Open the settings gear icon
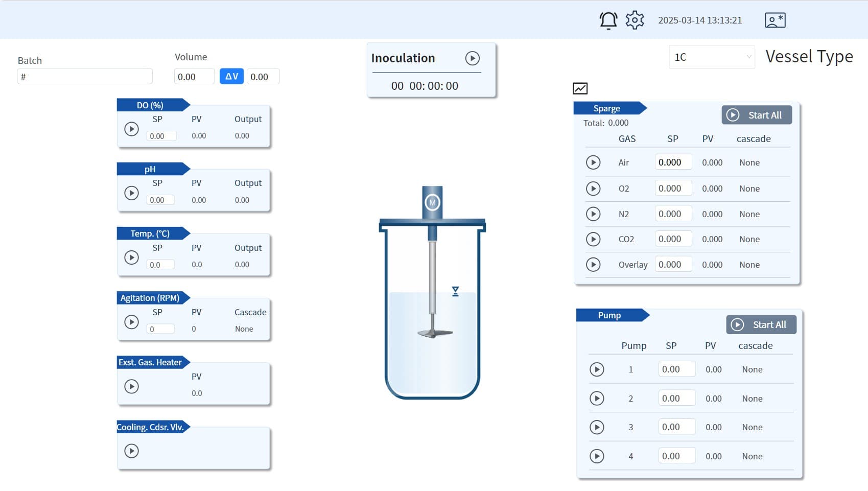 click(x=635, y=20)
